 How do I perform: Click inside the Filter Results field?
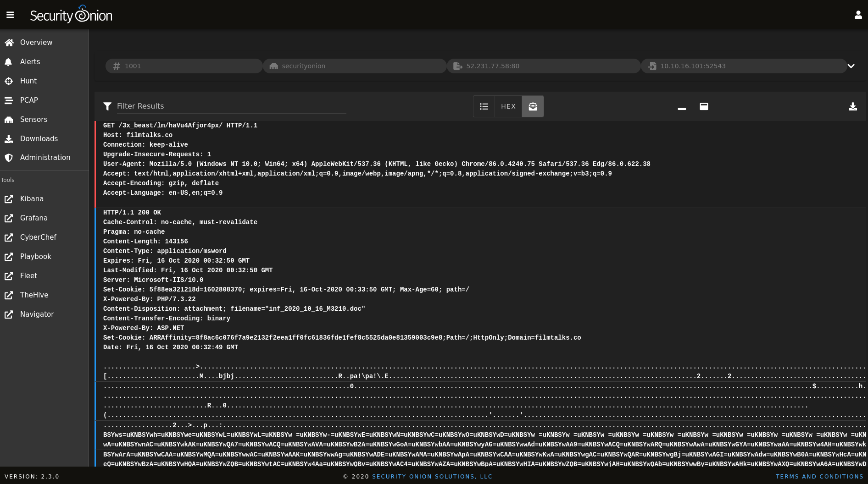[x=229, y=106]
